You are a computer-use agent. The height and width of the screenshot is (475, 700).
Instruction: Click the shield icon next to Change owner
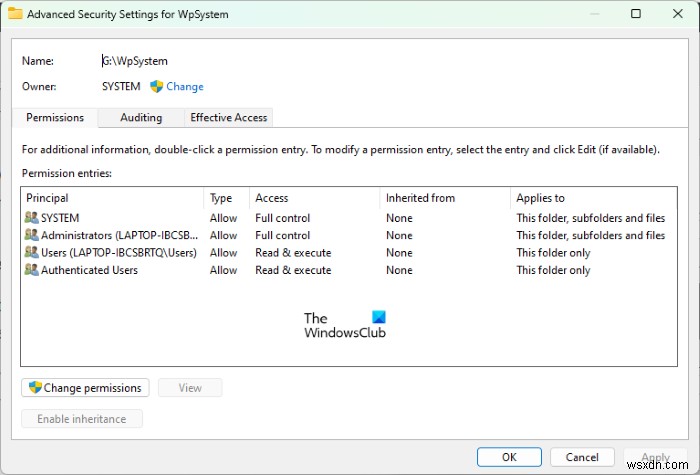point(156,87)
